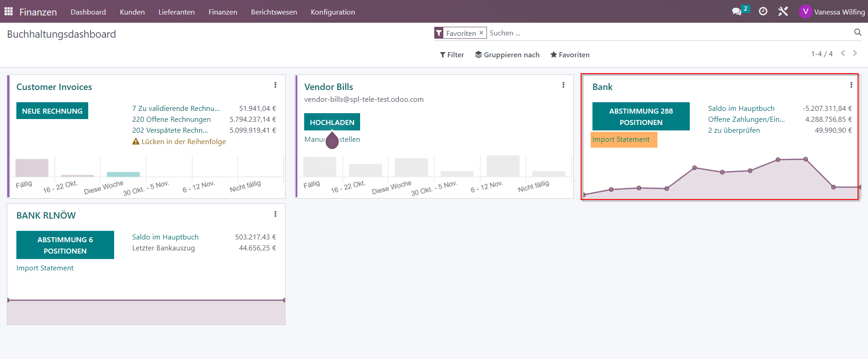Open the Lieferanten menu
Screen dimensions: 868x359
coord(176,12)
